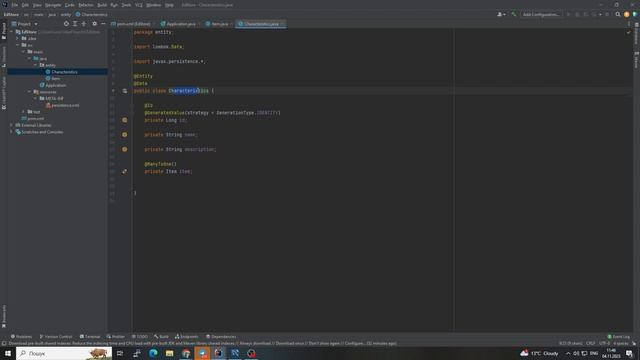Viewport: 640px width, 360px height.
Task: Open the Version Control tool window
Action: pyautogui.click(x=56, y=337)
